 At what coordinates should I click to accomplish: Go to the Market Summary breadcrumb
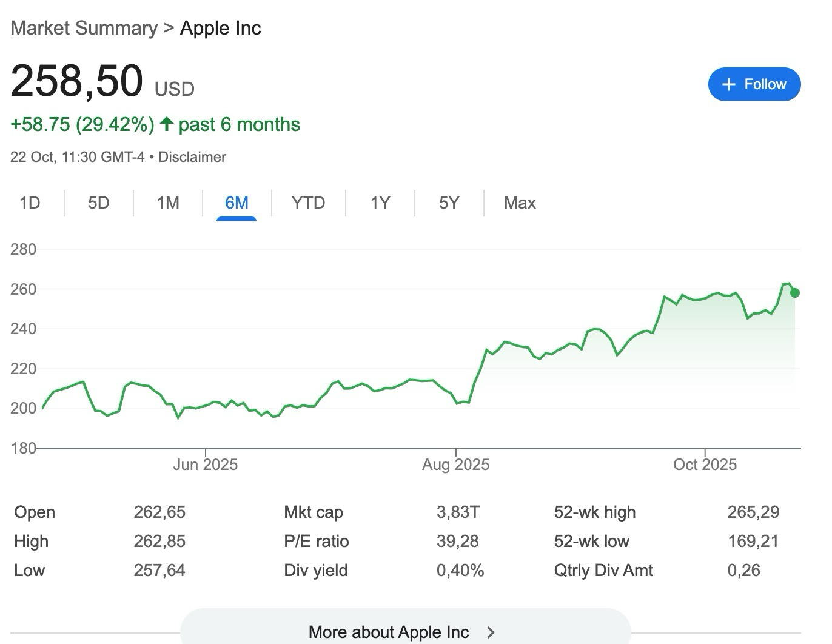click(84, 28)
